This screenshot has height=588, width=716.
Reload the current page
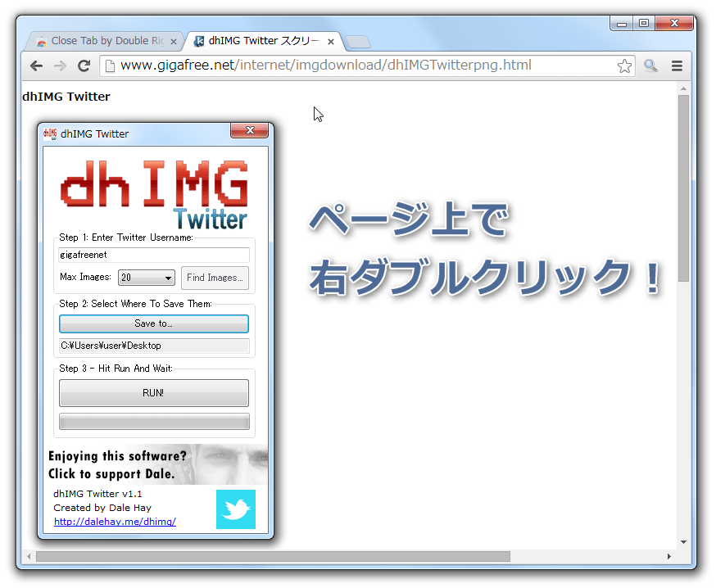coord(84,66)
